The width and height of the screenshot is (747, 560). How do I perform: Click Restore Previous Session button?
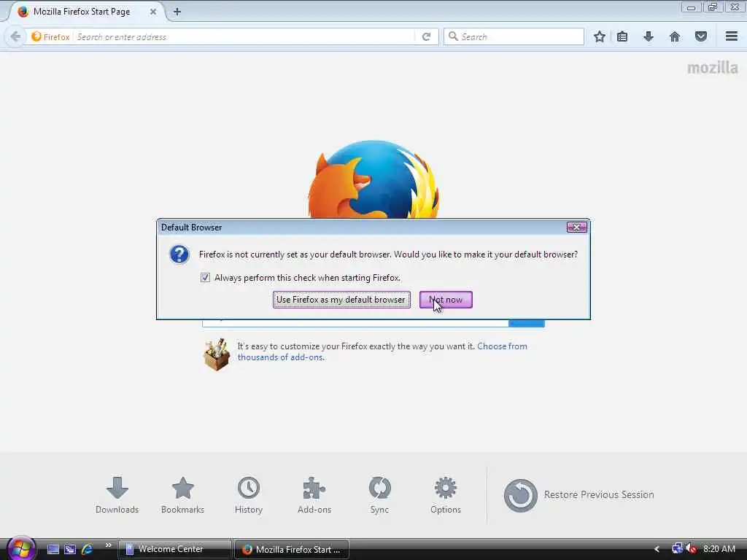tap(578, 495)
